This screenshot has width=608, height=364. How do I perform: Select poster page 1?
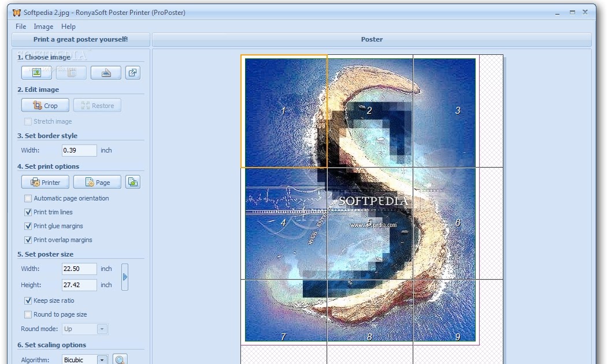284,112
